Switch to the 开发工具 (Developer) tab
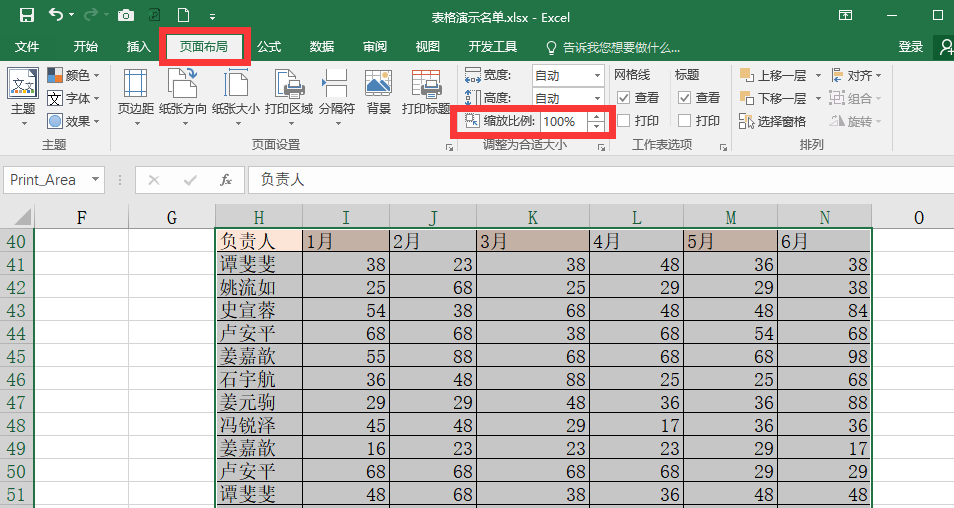 (x=493, y=47)
